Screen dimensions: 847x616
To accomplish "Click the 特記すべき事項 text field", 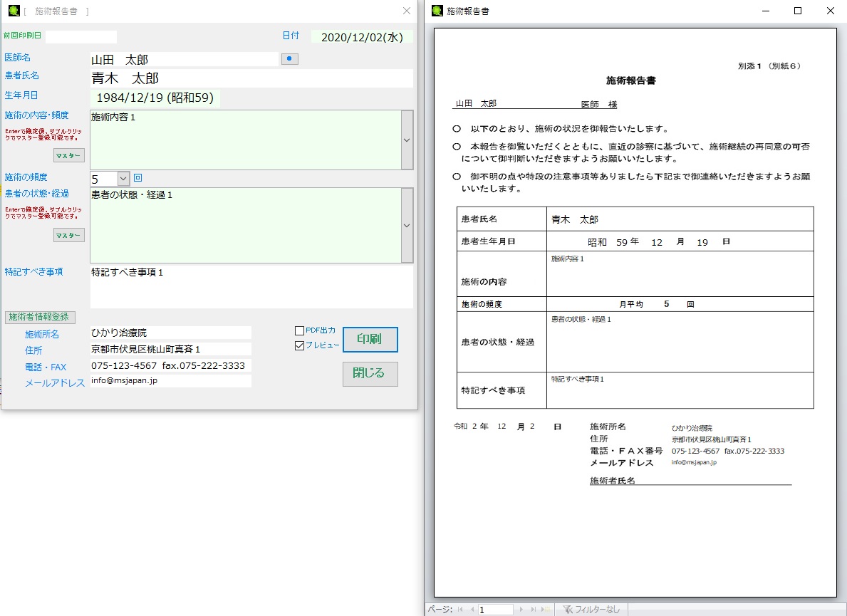I will coord(251,287).
